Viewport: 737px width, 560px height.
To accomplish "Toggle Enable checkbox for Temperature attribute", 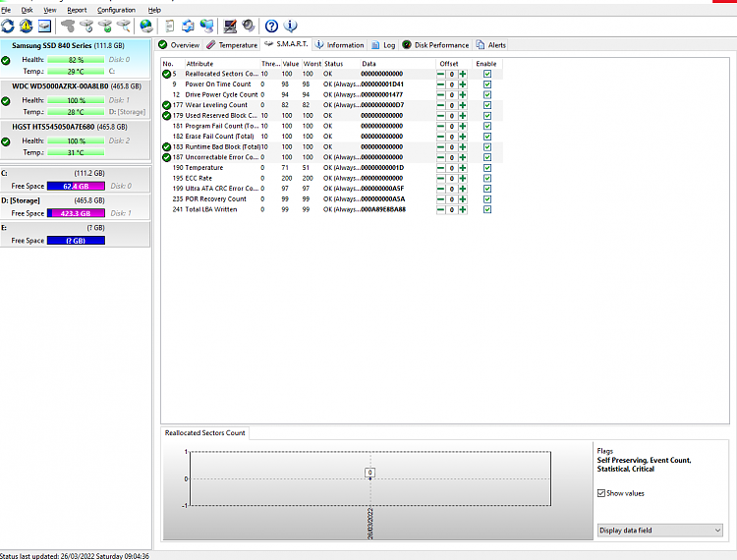I will [x=487, y=168].
